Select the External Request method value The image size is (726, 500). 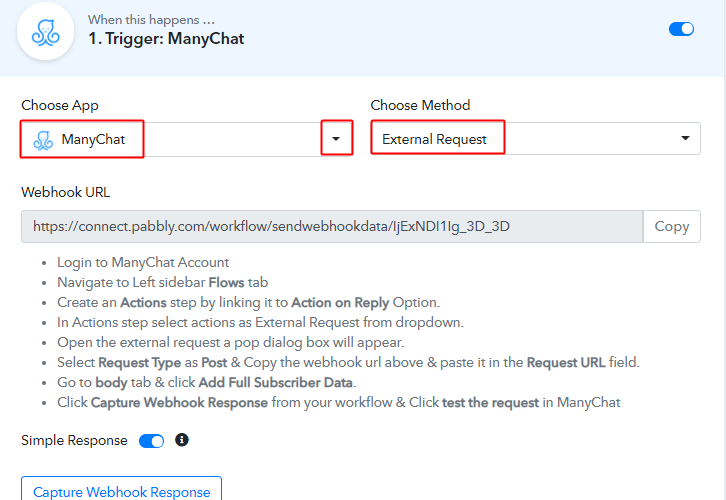tap(434, 139)
